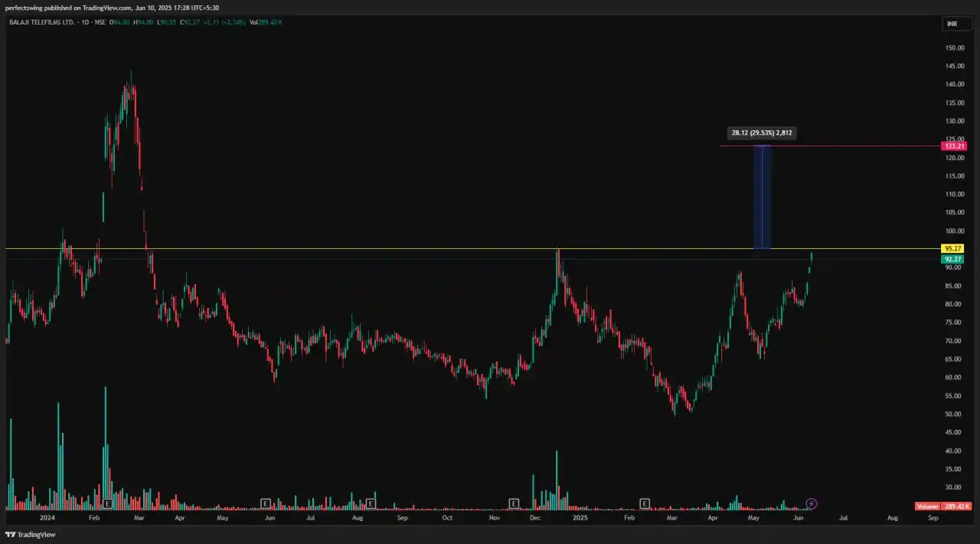This screenshot has height=544, width=980.
Task: Select the yellow 95.27 price label
Action: [953, 248]
